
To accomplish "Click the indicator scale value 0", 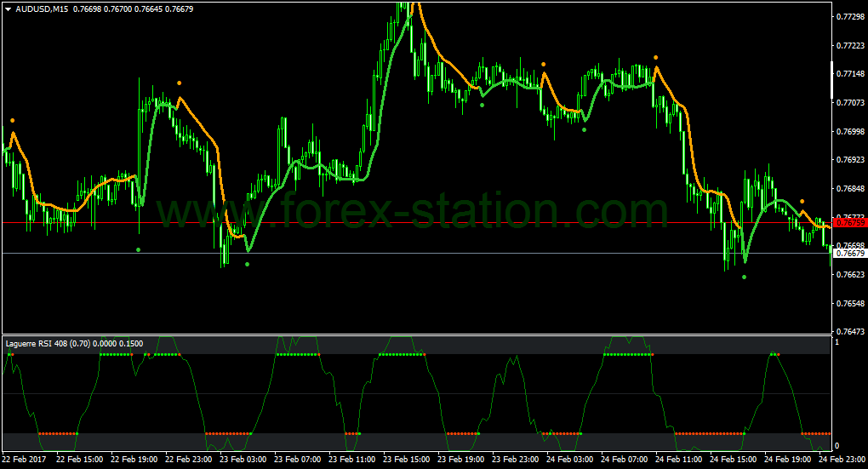I will point(837,446).
